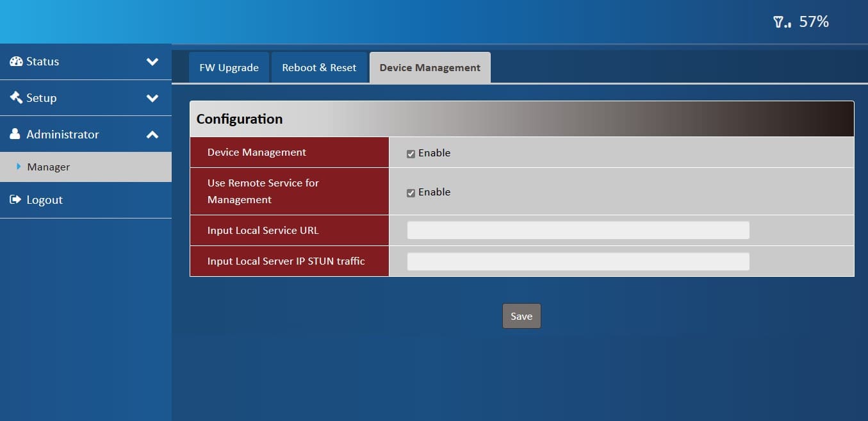The image size is (868, 421).
Task: Uncheck the Device Management Enable checkbox
Action: [411, 154]
